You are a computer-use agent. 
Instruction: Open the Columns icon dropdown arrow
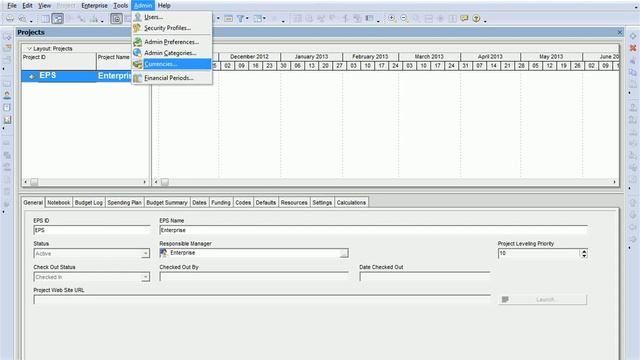tap(264, 18)
